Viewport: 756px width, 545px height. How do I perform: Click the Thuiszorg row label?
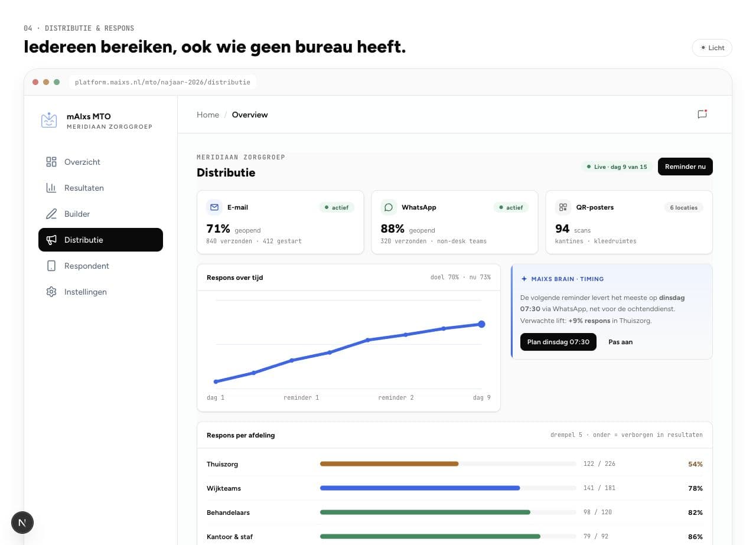coord(222,464)
